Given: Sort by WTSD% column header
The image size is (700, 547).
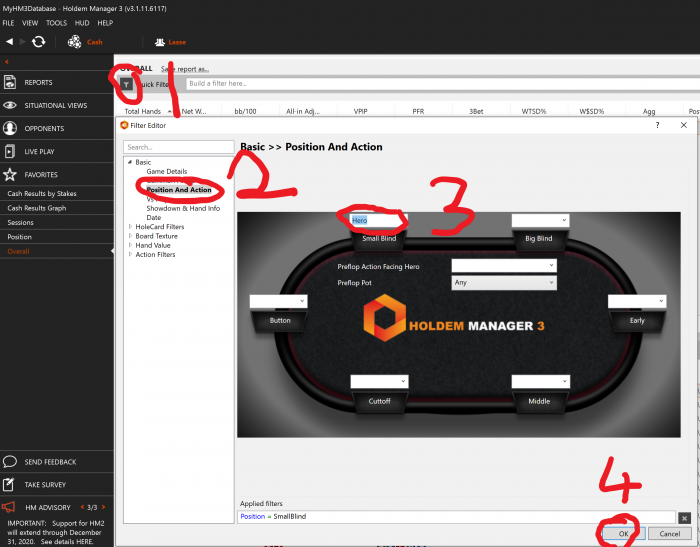Looking at the screenshot, I should point(534,111).
